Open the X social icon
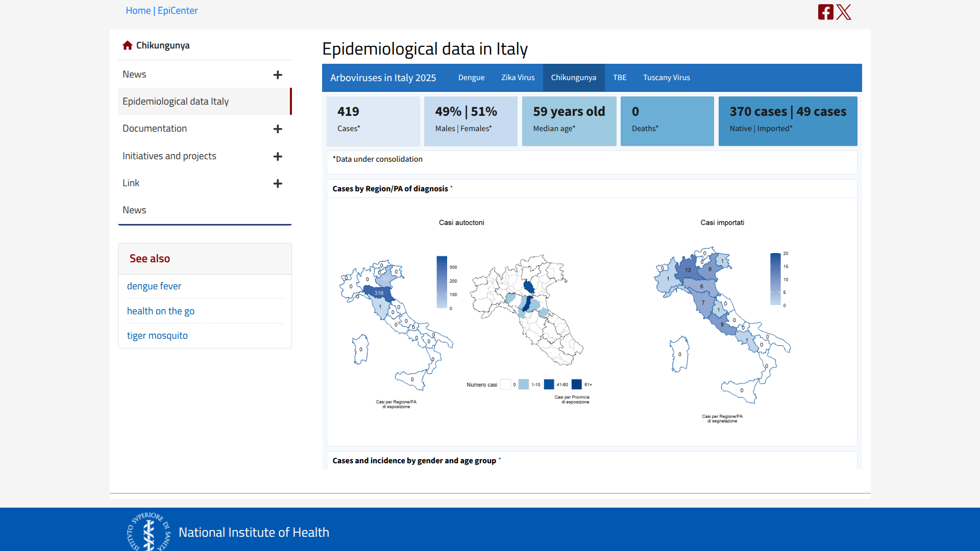The width and height of the screenshot is (980, 551). (x=844, y=12)
